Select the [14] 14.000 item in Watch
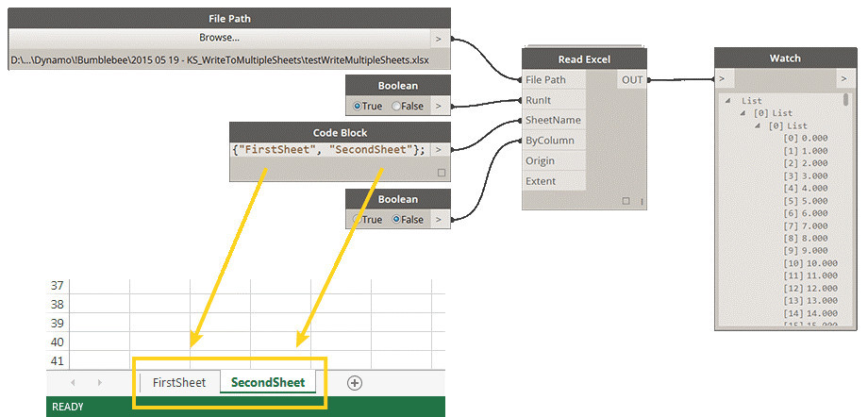Screen dimensions: 868x417 tap(810, 313)
